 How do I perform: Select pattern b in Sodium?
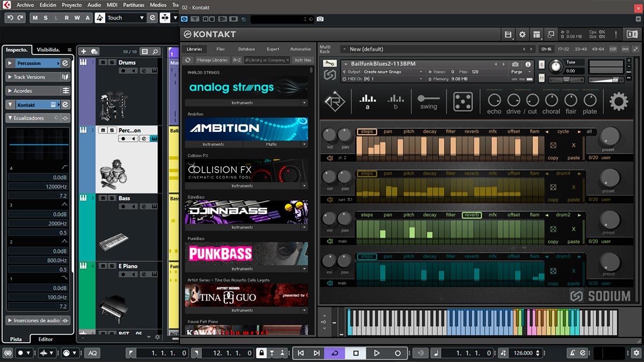(x=396, y=101)
